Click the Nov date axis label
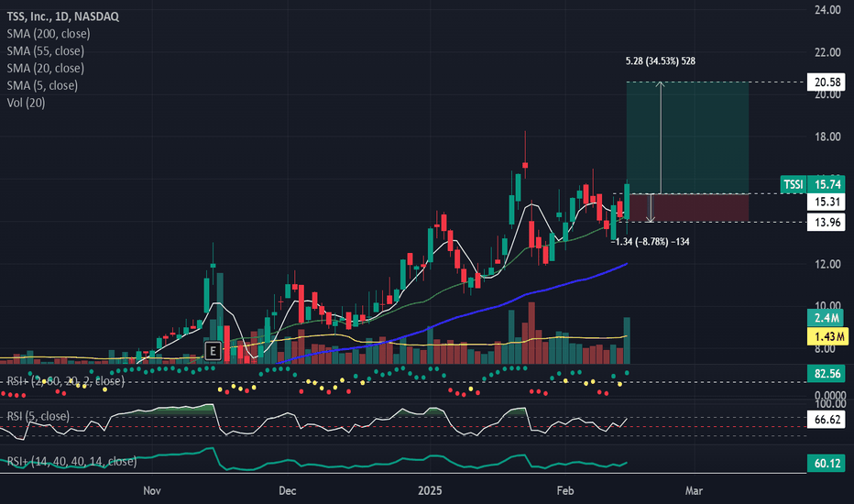854x504 pixels. pos(151,491)
